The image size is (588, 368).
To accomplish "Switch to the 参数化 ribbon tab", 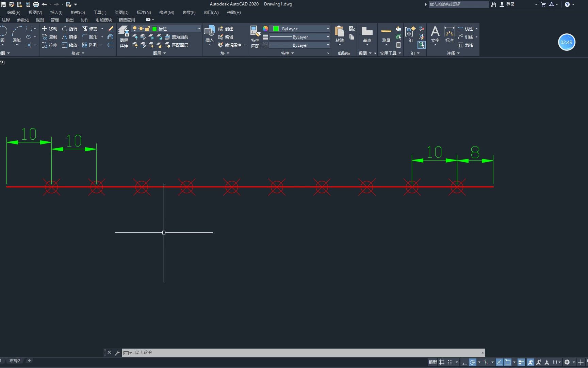I will 23,20.
